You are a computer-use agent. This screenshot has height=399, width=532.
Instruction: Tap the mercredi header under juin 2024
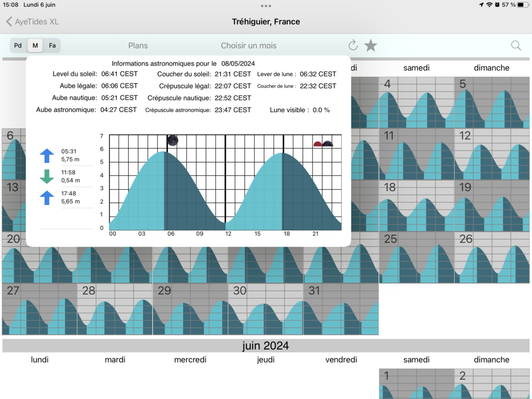(190, 360)
